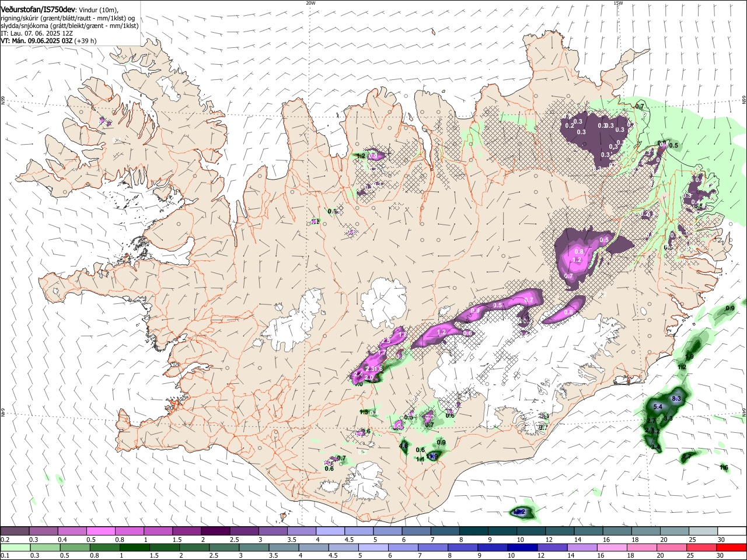Click the '4.6' rain value in south Iceland
The height and width of the screenshot is (560, 747).
(403, 446)
